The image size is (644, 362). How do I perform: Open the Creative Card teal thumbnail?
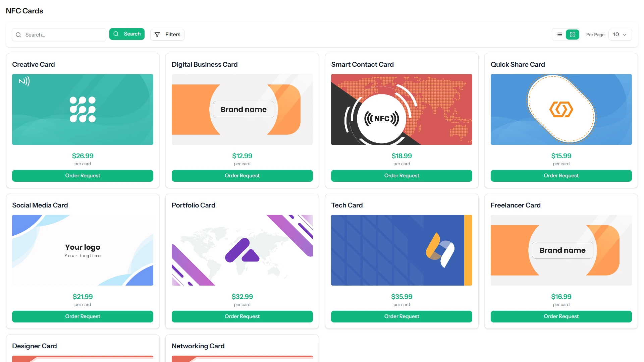point(83,109)
